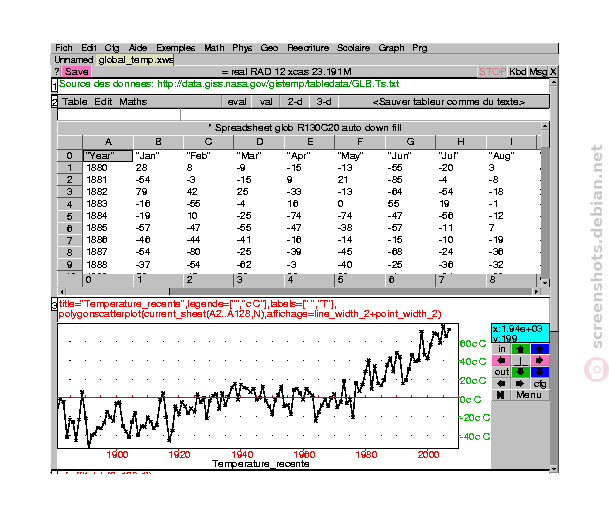Open the spreadsheet Maths menu
This screenshot has height=515, width=609.
pos(133,102)
